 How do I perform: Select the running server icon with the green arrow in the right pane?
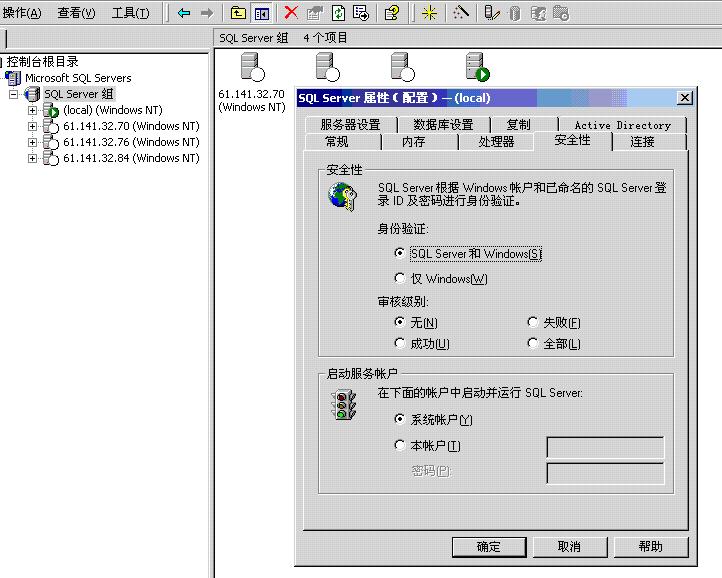click(x=477, y=67)
